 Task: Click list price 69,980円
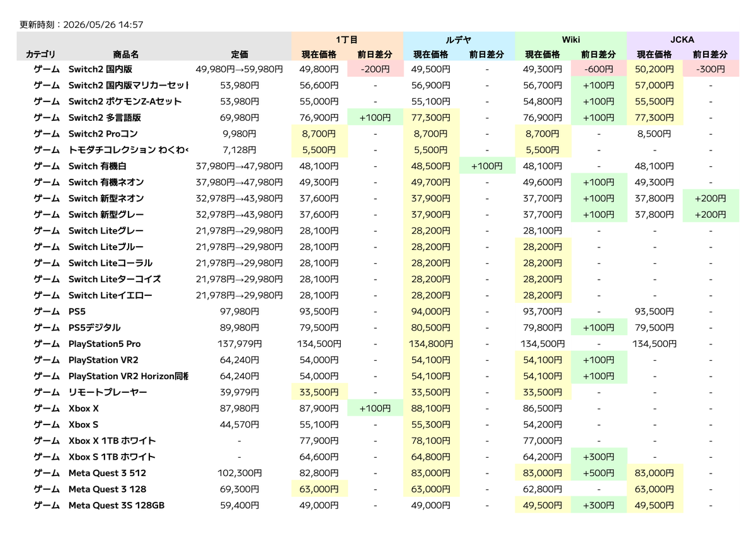[x=239, y=118]
